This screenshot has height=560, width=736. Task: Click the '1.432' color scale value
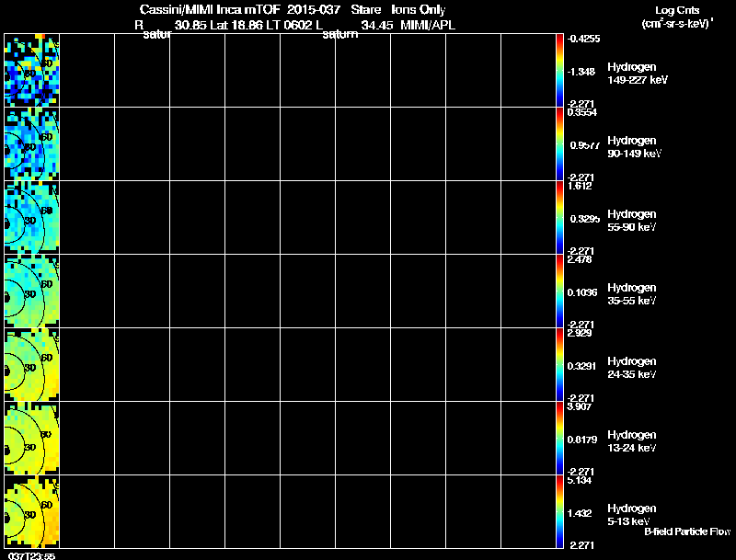(x=580, y=514)
